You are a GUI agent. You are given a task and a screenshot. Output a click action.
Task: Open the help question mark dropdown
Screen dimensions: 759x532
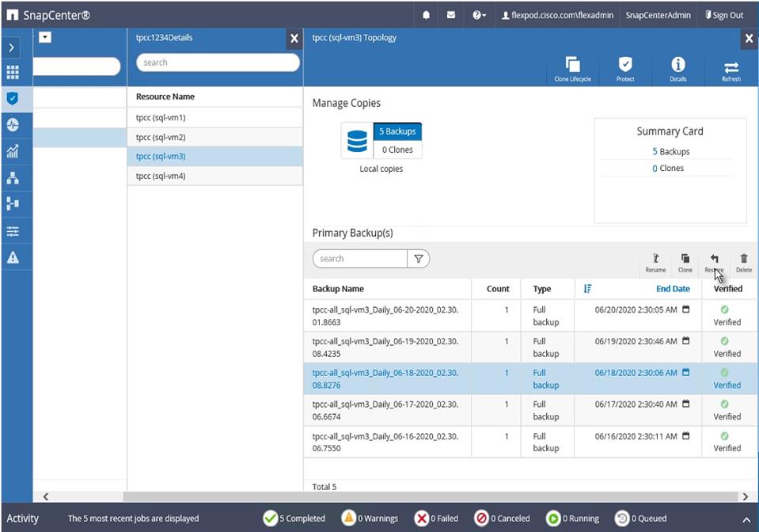point(479,15)
